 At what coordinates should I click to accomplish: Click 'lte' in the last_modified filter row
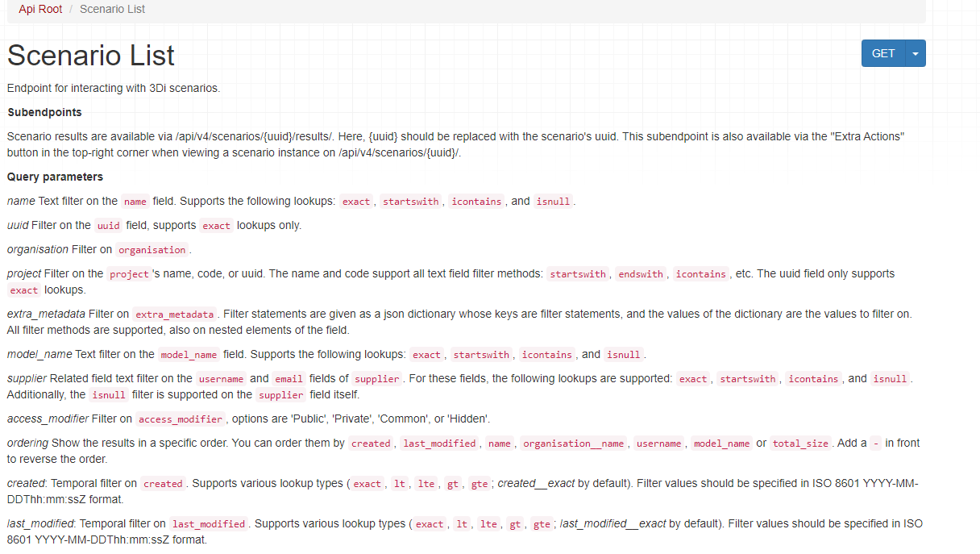pos(488,524)
